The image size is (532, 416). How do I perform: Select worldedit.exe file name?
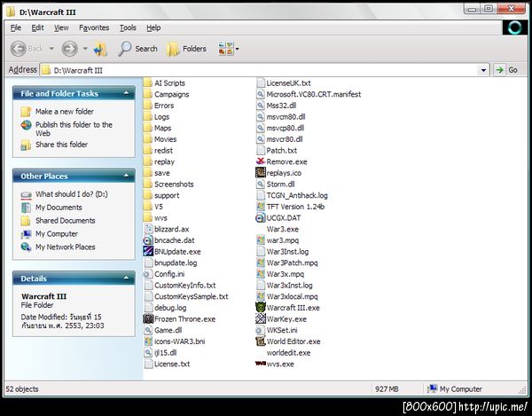coord(288,352)
